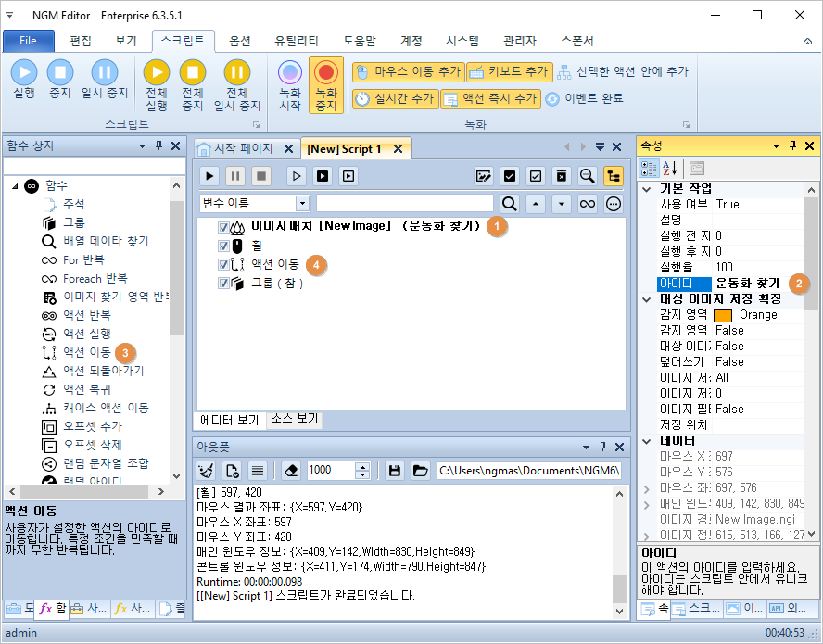Click the 키보드 추가 button
This screenshot has height=644, width=823.
click(x=510, y=72)
